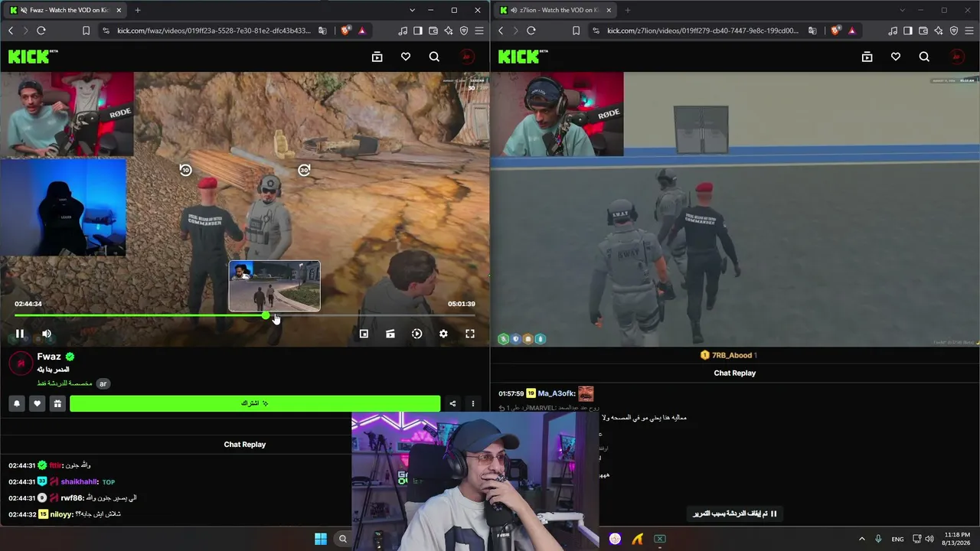Close the z7lion VOD tab
The width and height of the screenshot is (980, 551).
click(x=607, y=10)
